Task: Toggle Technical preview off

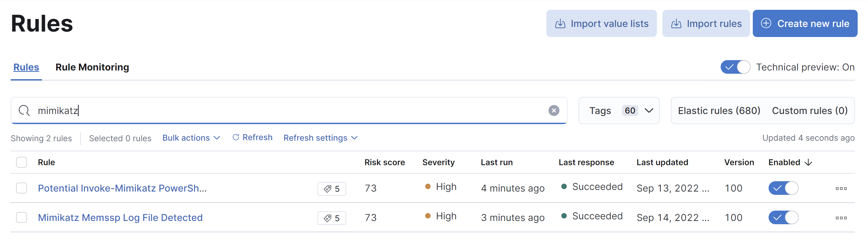Action: click(x=735, y=67)
